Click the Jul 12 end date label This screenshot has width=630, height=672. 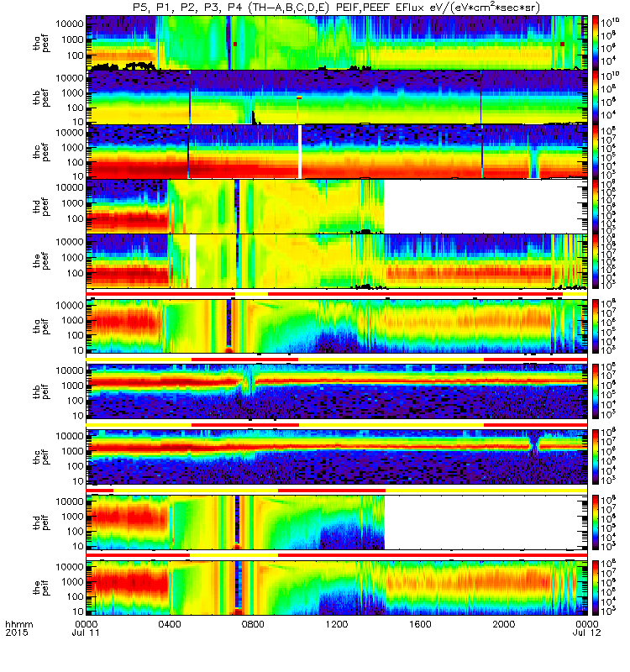pyautogui.click(x=586, y=633)
